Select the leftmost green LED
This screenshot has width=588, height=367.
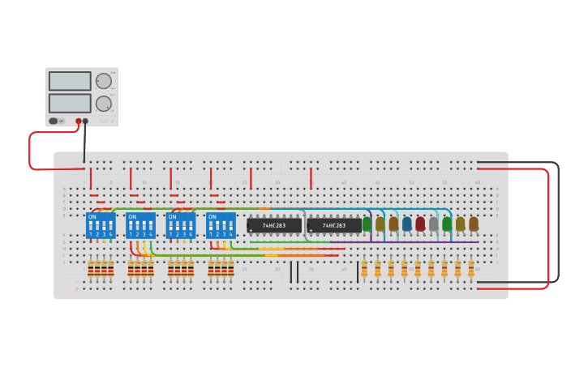pyautogui.click(x=367, y=223)
